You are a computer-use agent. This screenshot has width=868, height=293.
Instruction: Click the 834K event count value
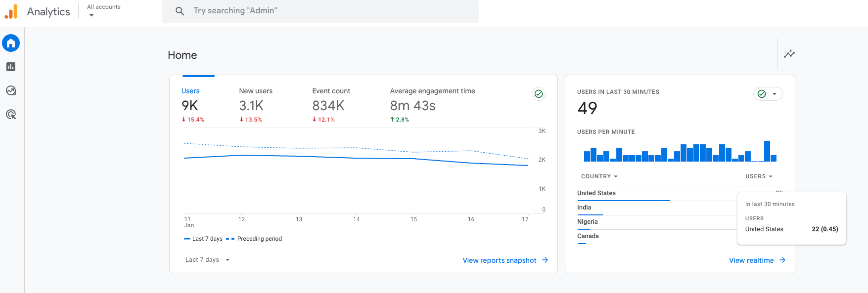tap(328, 105)
